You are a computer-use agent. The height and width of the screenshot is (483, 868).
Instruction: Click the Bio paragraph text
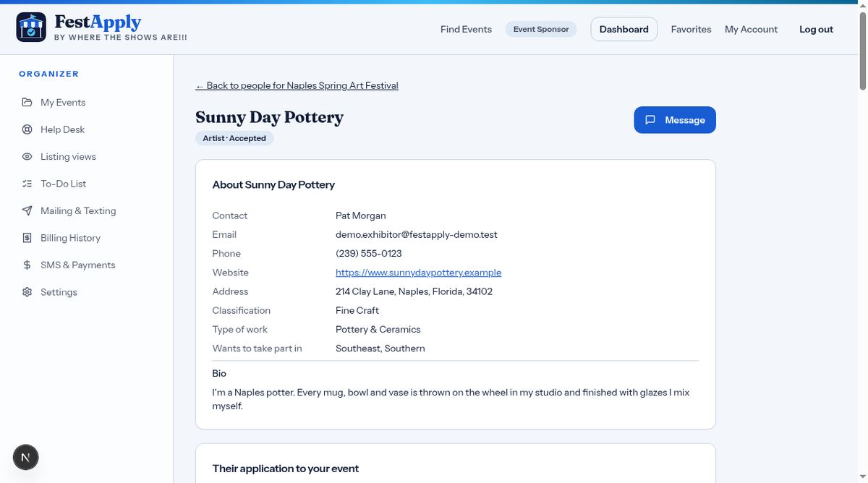pos(451,399)
